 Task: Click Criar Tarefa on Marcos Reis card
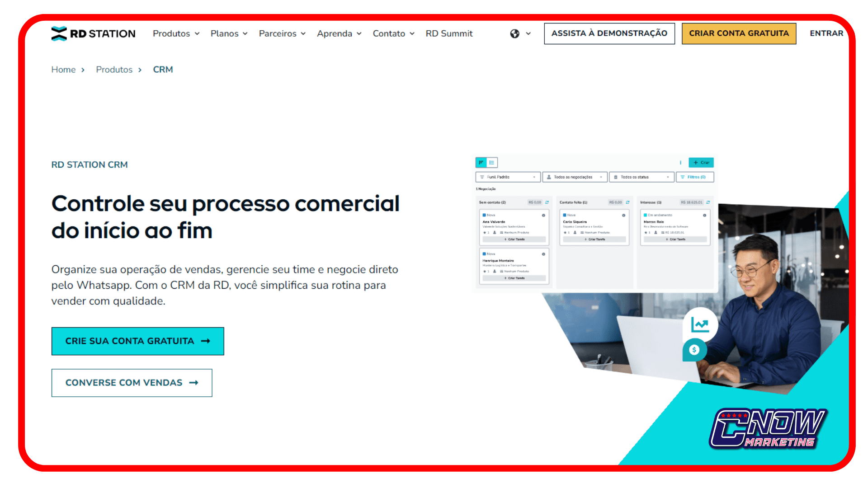675,239
